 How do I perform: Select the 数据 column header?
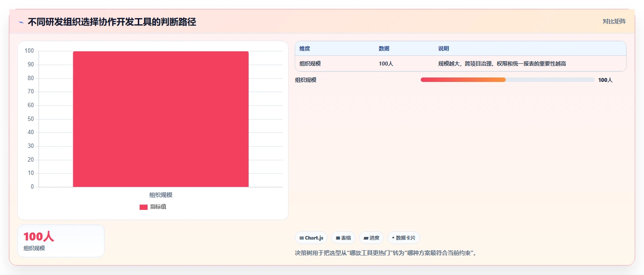(384, 49)
